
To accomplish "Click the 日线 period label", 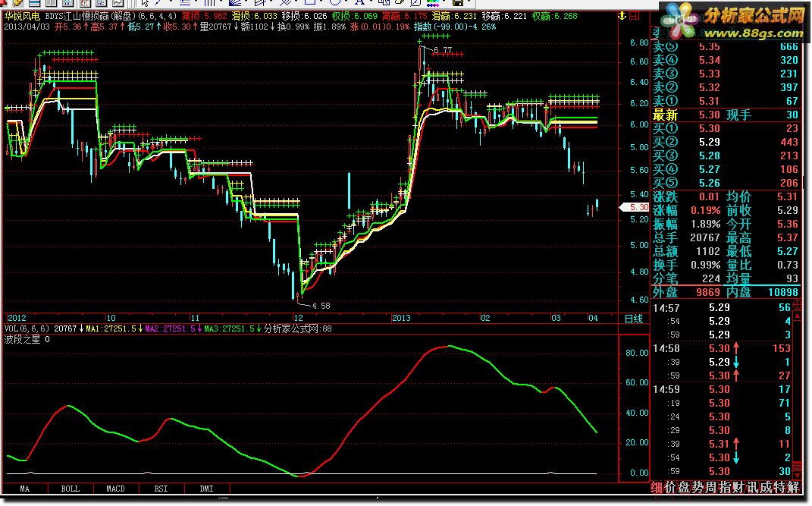I will click(x=633, y=319).
